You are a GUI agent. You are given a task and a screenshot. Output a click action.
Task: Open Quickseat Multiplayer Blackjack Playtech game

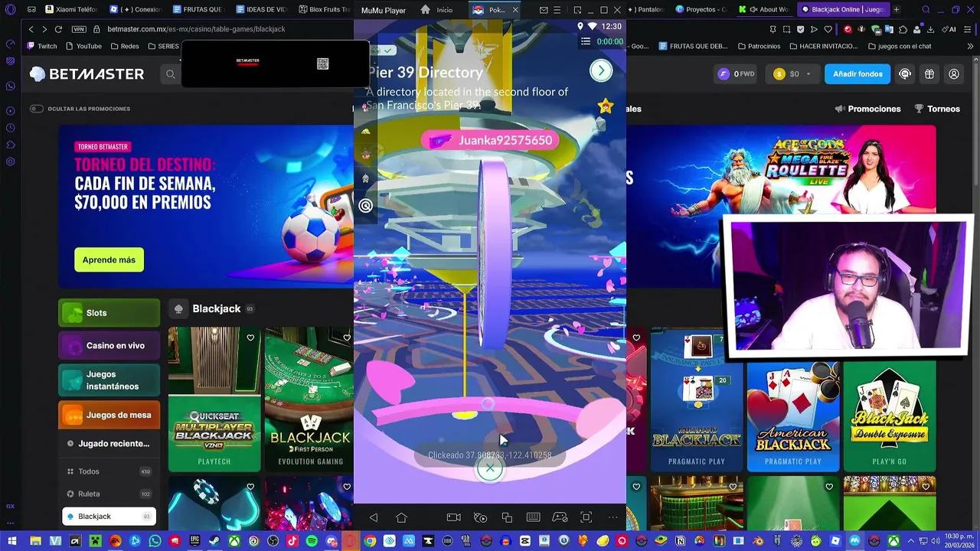(214, 399)
